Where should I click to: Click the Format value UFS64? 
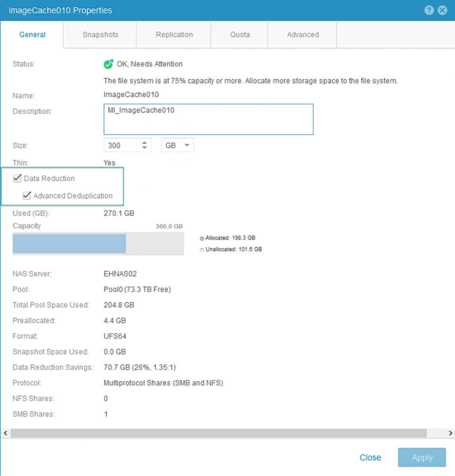115,336
